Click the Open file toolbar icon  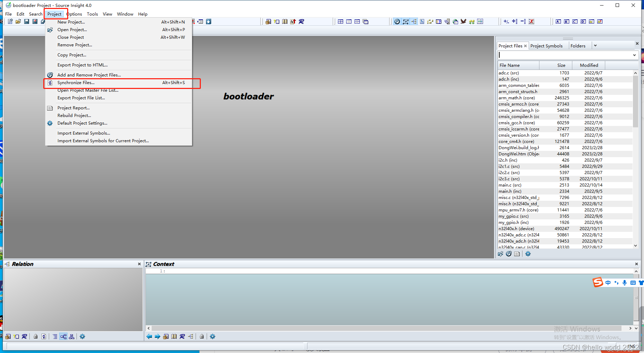(18, 21)
